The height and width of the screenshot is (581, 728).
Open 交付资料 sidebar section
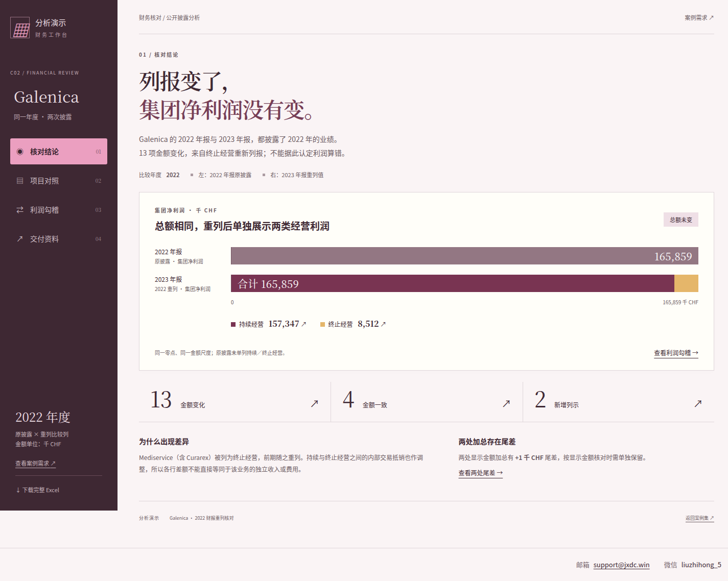click(59, 239)
